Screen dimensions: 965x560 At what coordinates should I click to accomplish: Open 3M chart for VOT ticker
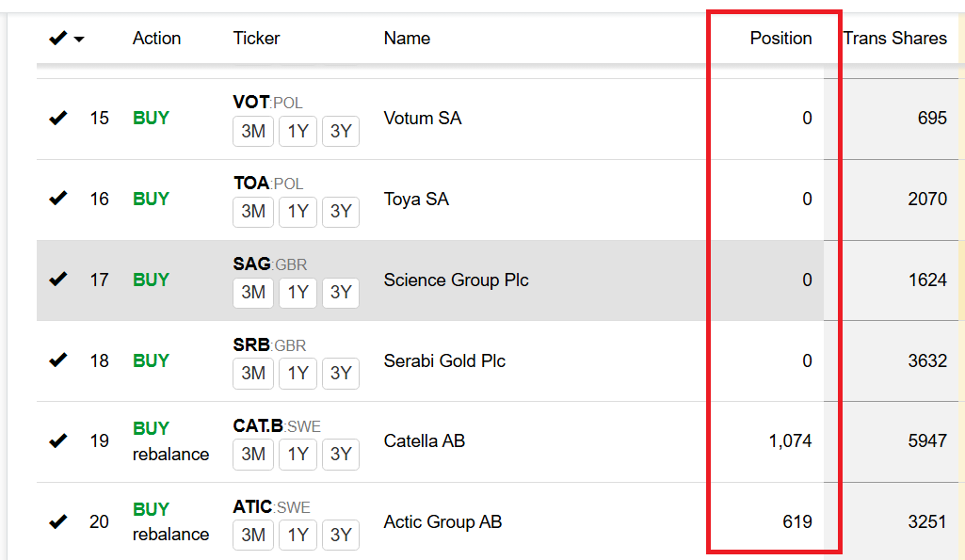253,131
